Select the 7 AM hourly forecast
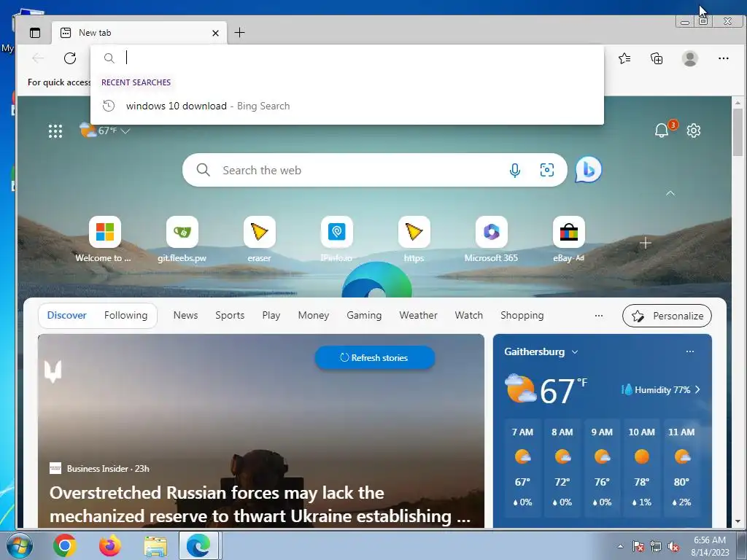The image size is (747, 560). [522, 467]
